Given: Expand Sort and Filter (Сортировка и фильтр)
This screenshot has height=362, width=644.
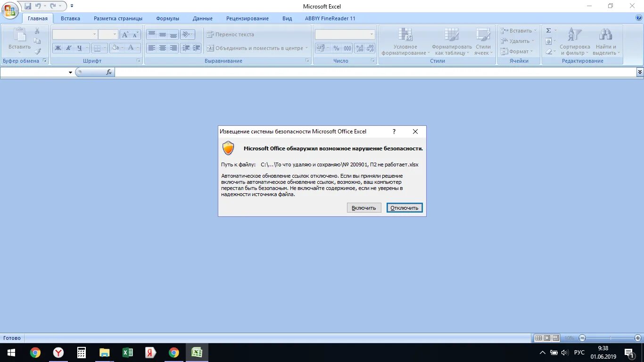Looking at the screenshot, I should (x=575, y=42).
